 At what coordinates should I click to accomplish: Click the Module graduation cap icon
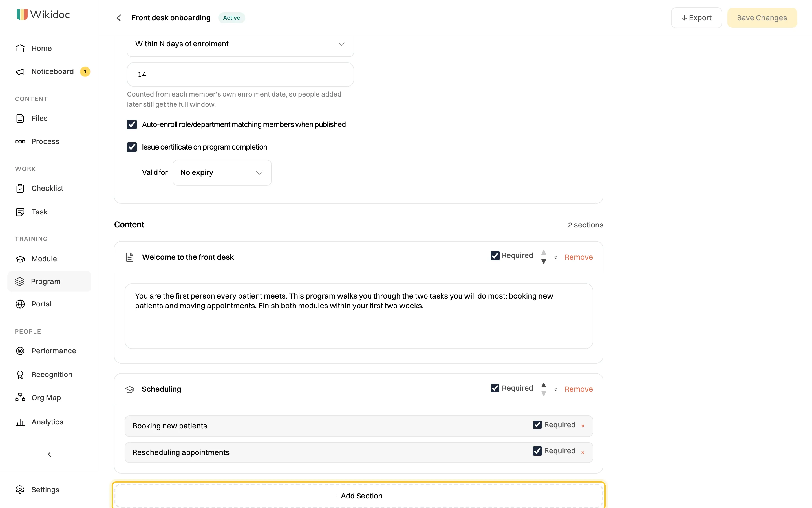click(x=20, y=259)
